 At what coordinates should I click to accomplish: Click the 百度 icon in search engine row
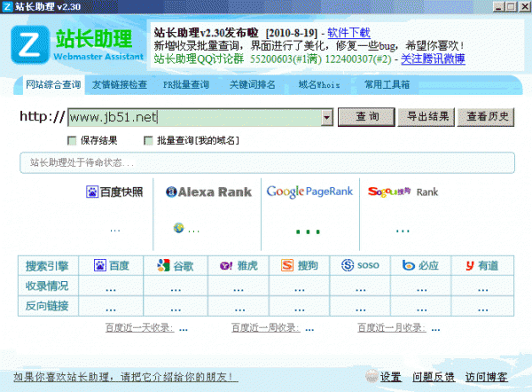click(x=99, y=265)
